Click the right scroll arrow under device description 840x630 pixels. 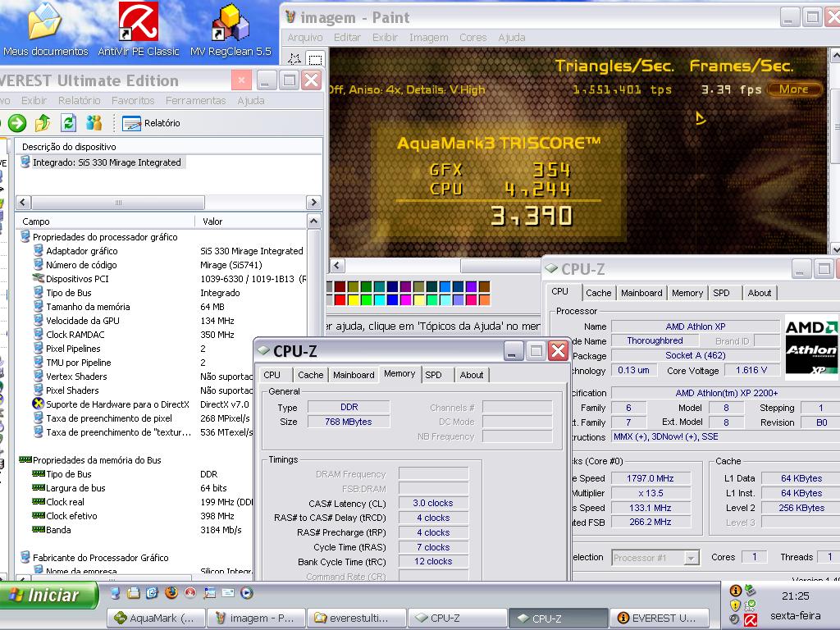(314, 202)
